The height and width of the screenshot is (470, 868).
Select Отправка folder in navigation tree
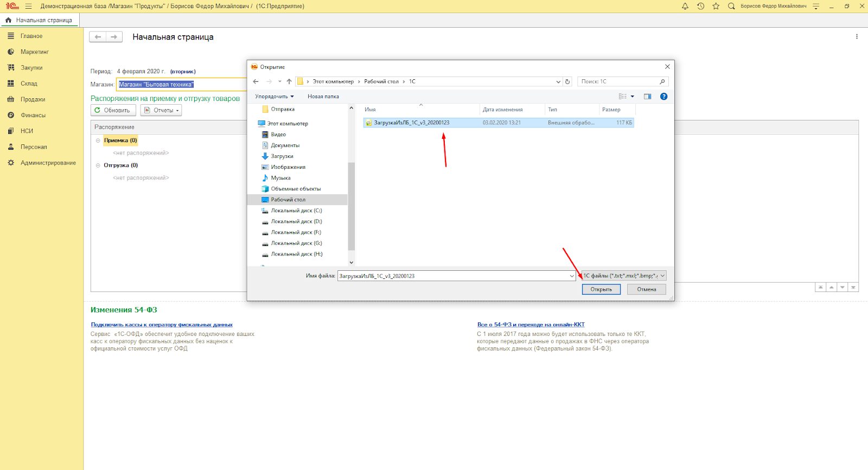tap(283, 110)
